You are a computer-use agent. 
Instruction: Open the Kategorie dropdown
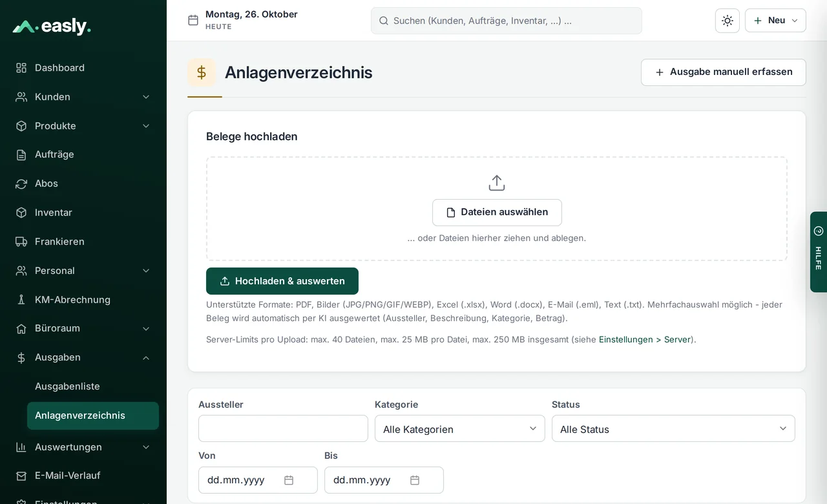pos(460,428)
